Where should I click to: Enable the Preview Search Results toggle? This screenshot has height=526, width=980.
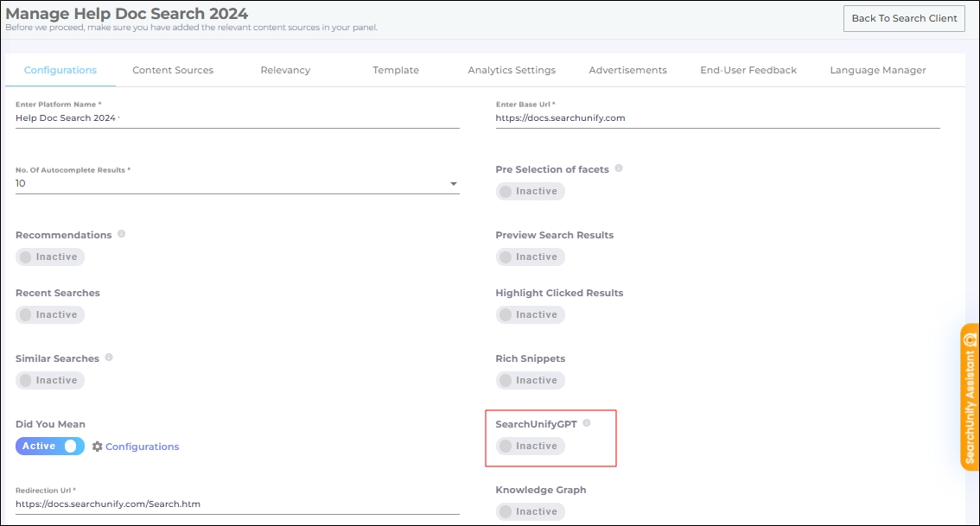coord(530,257)
